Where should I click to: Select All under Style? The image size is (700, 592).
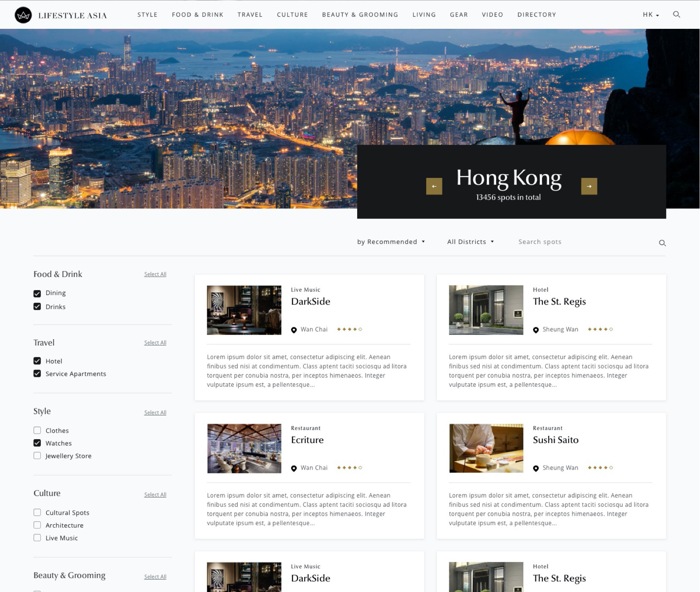point(155,413)
